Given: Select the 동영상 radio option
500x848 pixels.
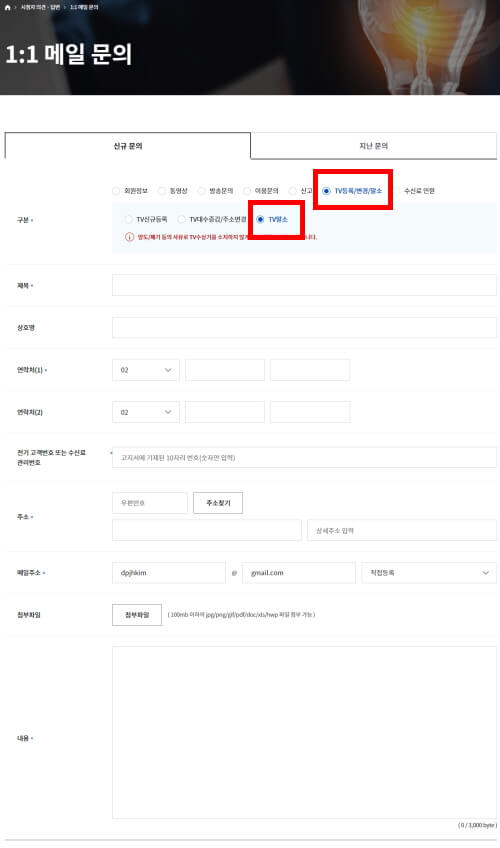Looking at the screenshot, I should tap(162, 191).
